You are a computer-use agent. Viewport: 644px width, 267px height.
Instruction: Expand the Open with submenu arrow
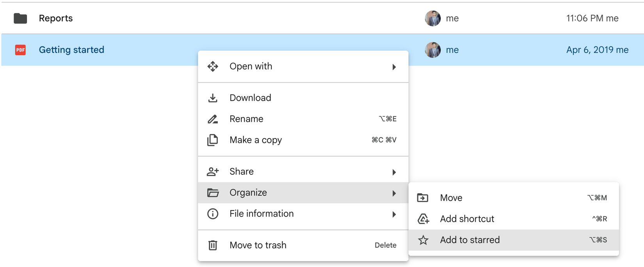[x=394, y=67]
